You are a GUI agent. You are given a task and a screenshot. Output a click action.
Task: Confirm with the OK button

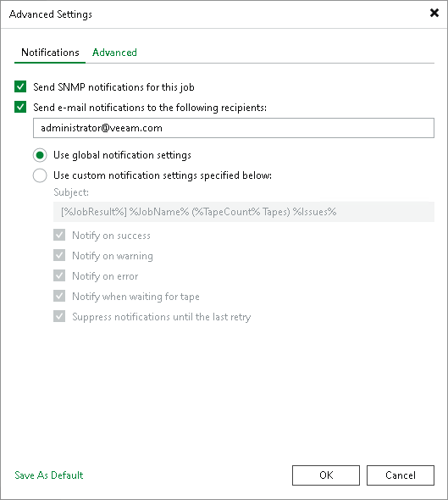pyautogui.click(x=326, y=475)
